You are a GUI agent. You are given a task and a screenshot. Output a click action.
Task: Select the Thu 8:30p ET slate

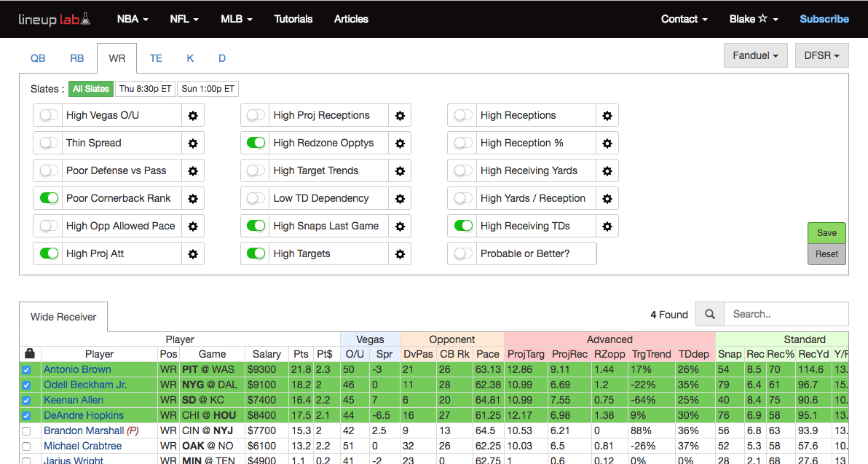[145, 89]
